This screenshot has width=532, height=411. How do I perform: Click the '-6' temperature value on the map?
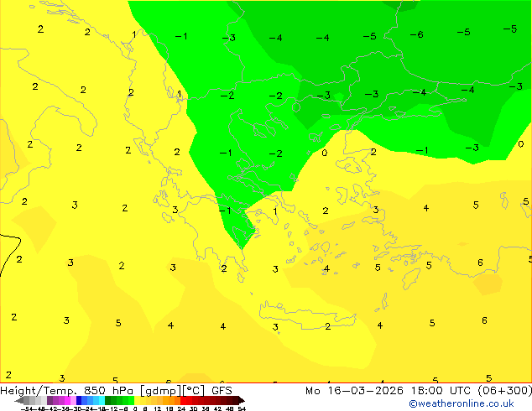coord(416,34)
